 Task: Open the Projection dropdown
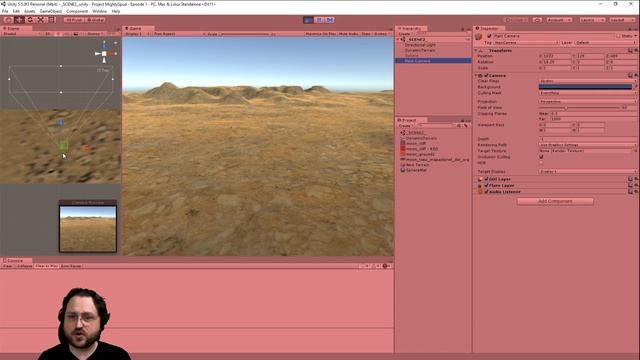tap(587, 102)
